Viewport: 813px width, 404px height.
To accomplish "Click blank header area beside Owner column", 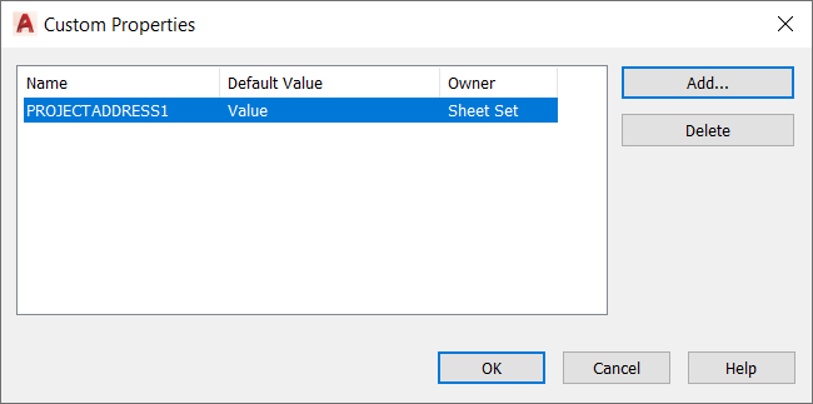I will click(582, 83).
